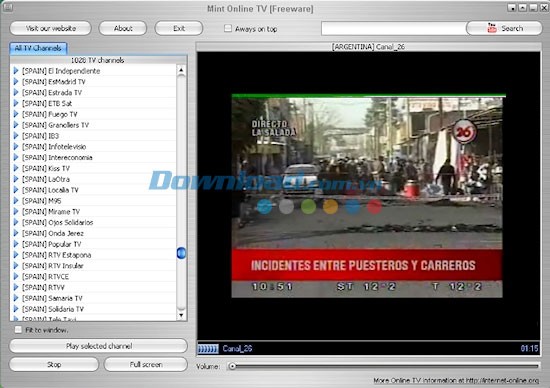
Task: Select [SPAIN] RTV Estepona channel name
Action: (x=56, y=255)
